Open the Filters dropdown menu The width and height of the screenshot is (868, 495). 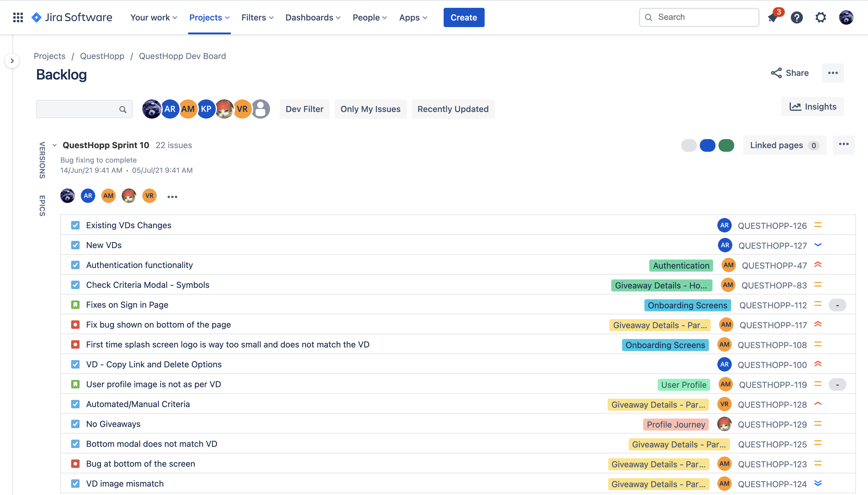257,17
